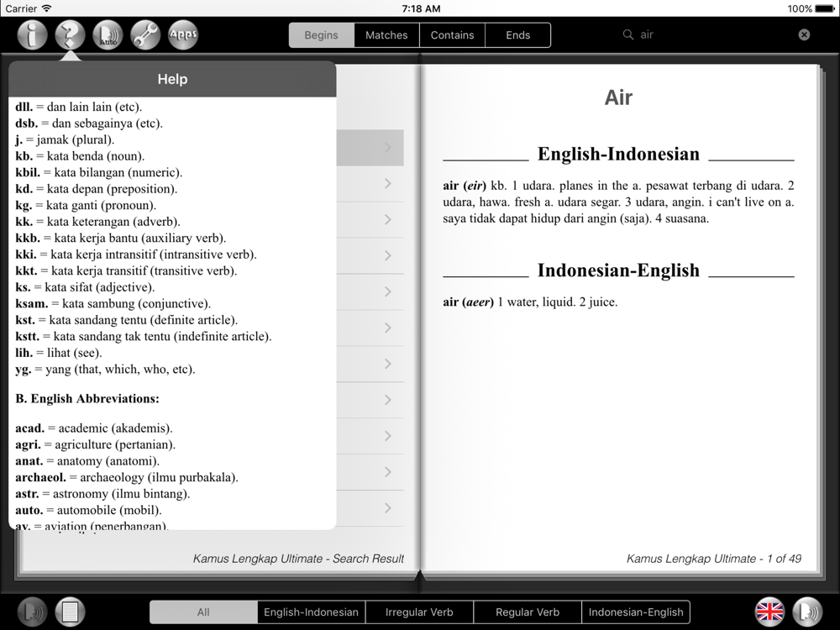The width and height of the screenshot is (840, 630).
Task: Open the Apps button
Action: point(183,35)
